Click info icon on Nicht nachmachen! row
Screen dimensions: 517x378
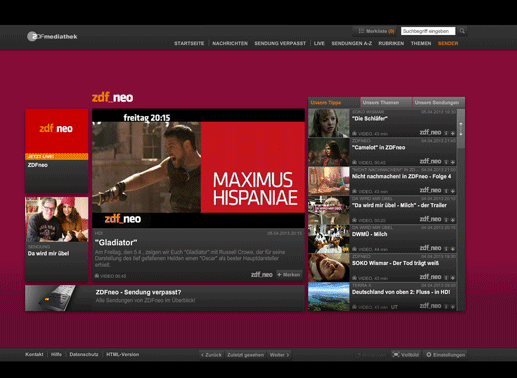pyautogui.click(x=446, y=191)
